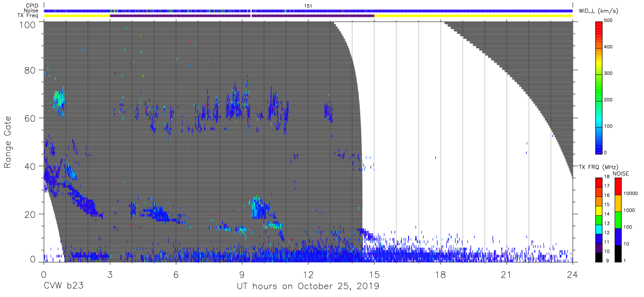Click the x-axis tick label 18
This screenshot has height=297, width=644.
[x=440, y=275]
